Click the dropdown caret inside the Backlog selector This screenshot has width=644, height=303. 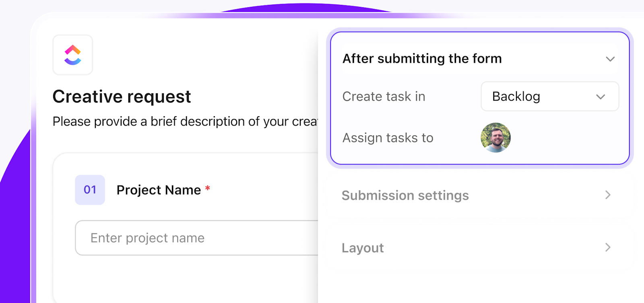[x=600, y=97]
